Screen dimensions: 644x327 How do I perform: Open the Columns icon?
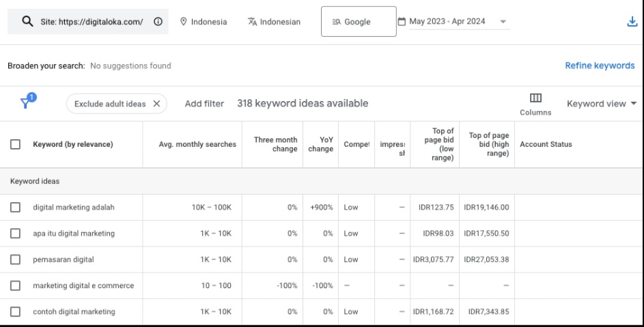(535, 98)
